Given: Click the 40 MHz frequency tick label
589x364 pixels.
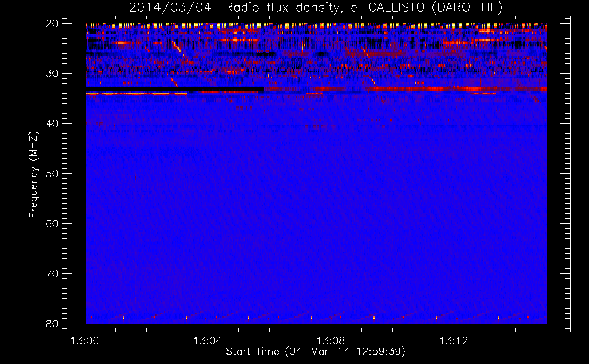Looking at the screenshot, I should (x=52, y=124).
